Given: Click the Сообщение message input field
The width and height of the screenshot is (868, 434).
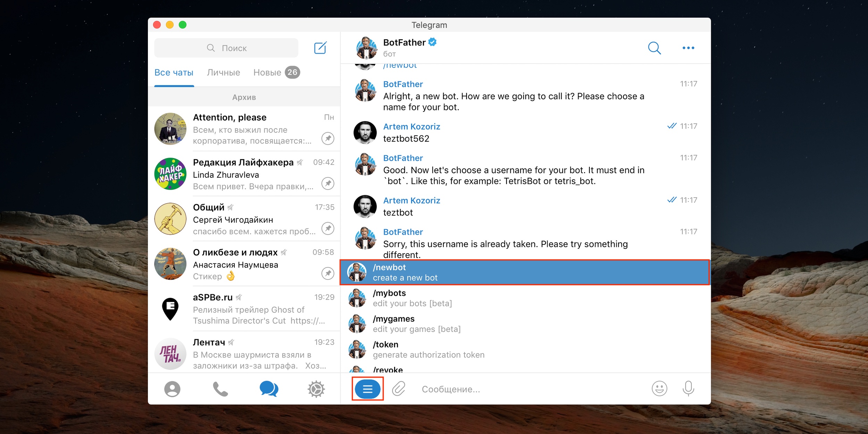Looking at the screenshot, I should (x=531, y=389).
